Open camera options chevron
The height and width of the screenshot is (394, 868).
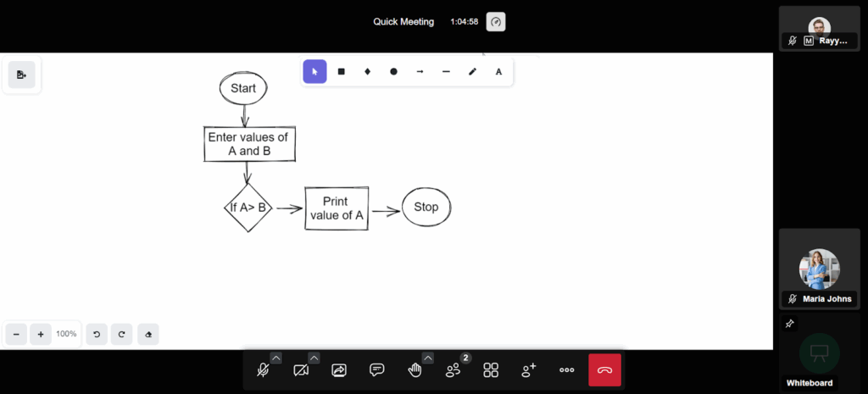click(x=314, y=358)
